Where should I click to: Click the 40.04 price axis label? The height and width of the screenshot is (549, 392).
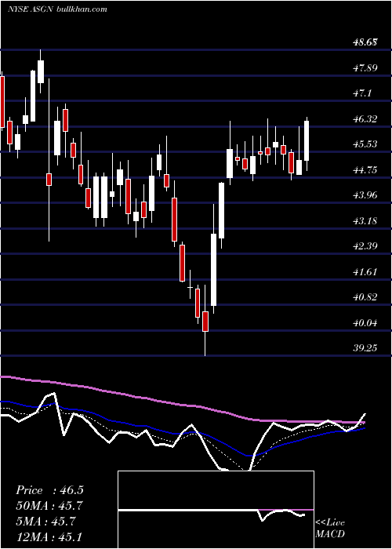tap(365, 323)
